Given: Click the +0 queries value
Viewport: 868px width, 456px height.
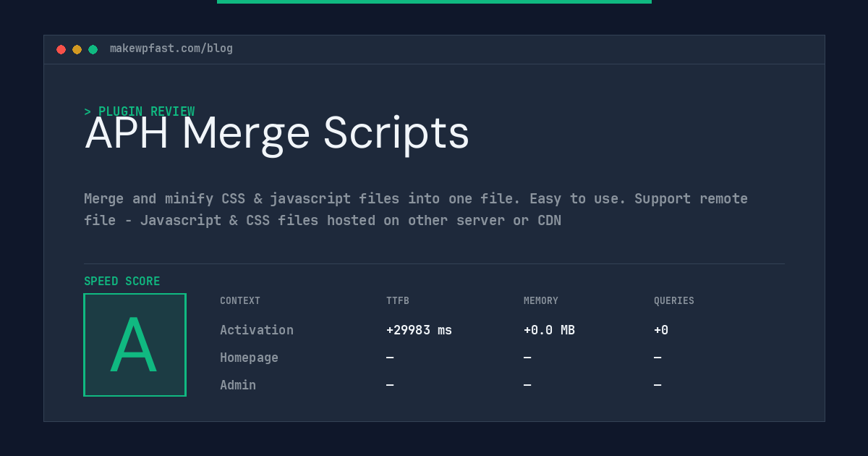Looking at the screenshot, I should (661, 330).
